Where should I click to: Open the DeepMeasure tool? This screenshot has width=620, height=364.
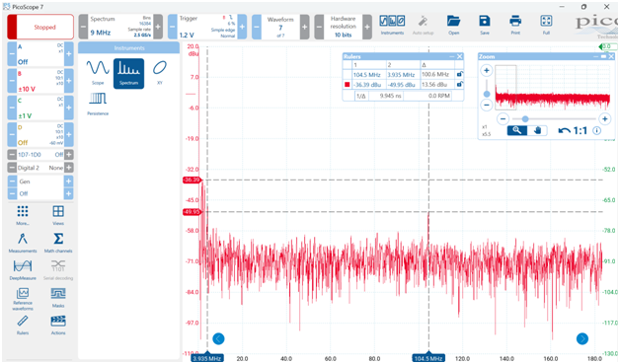pos(23,270)
